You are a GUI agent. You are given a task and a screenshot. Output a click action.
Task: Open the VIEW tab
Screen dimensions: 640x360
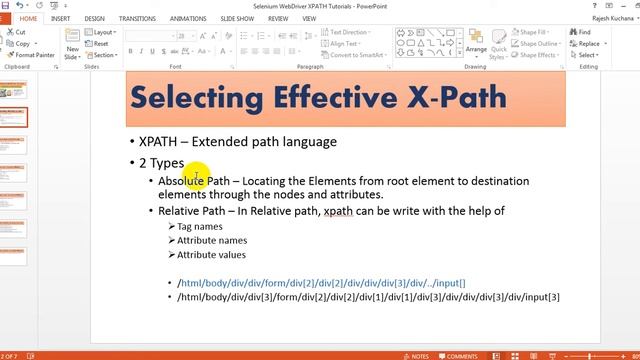[309, 19]
